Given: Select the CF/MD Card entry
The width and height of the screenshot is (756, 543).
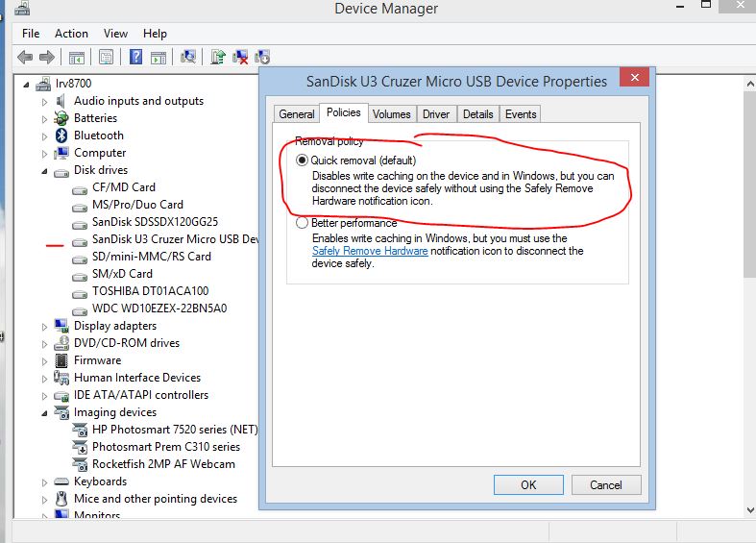Looking at the screenshot, I should click(124, 187).
